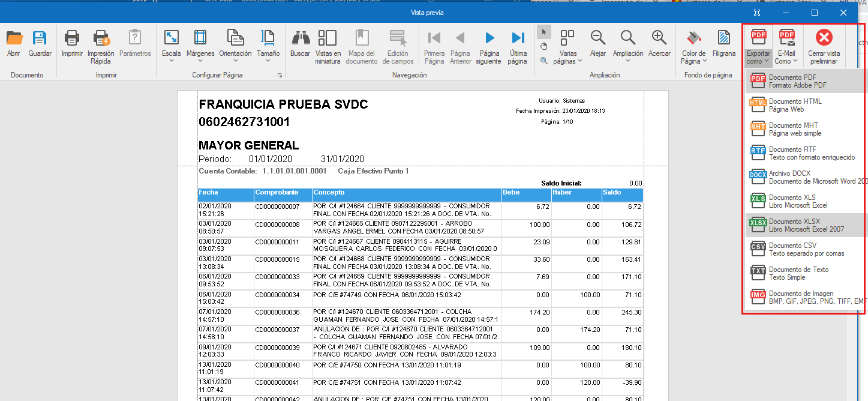Click comprobante CD0000000039

(277, 348)
